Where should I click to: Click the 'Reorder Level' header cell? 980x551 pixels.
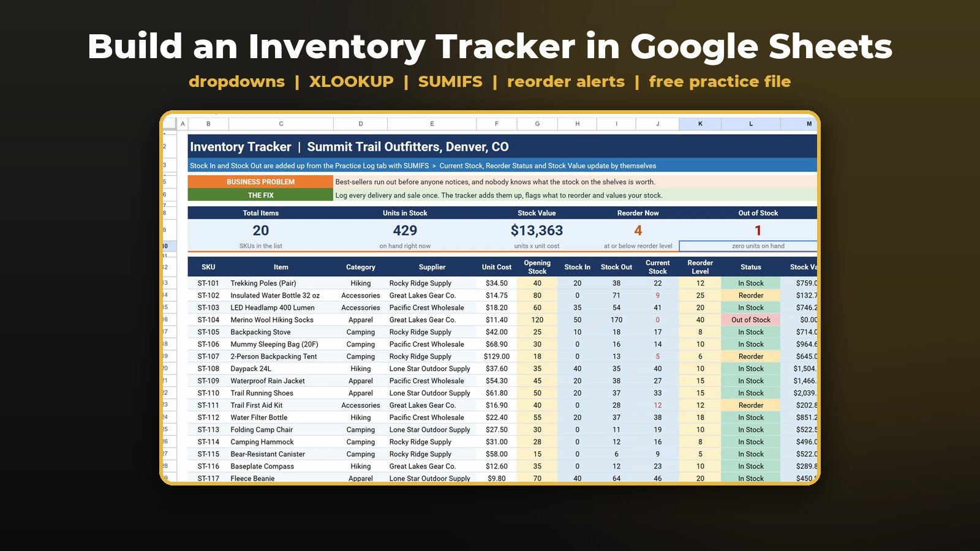tap(700, 267)
